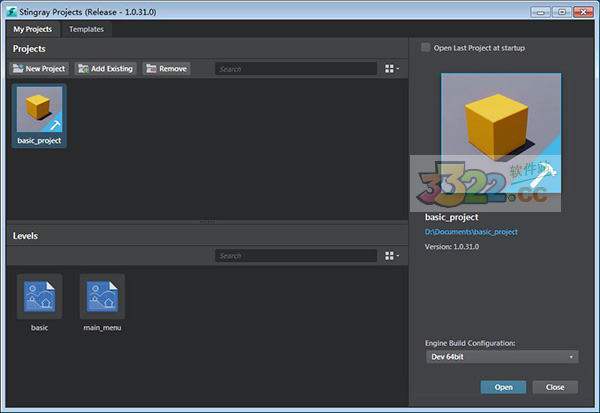Viewport: 600px width, 413px height.
Task: Maximize the Stingray Projects window
Action: (562, 12)
